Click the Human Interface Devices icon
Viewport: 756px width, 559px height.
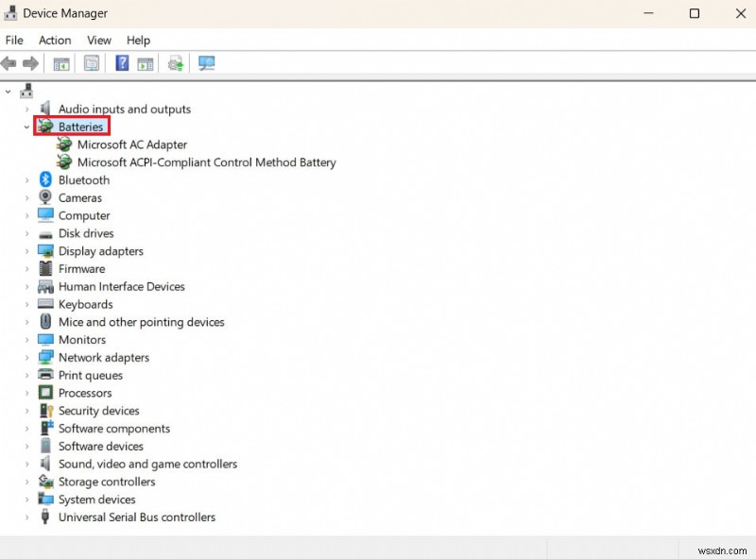pyautogui.click(x=45, y=287)
